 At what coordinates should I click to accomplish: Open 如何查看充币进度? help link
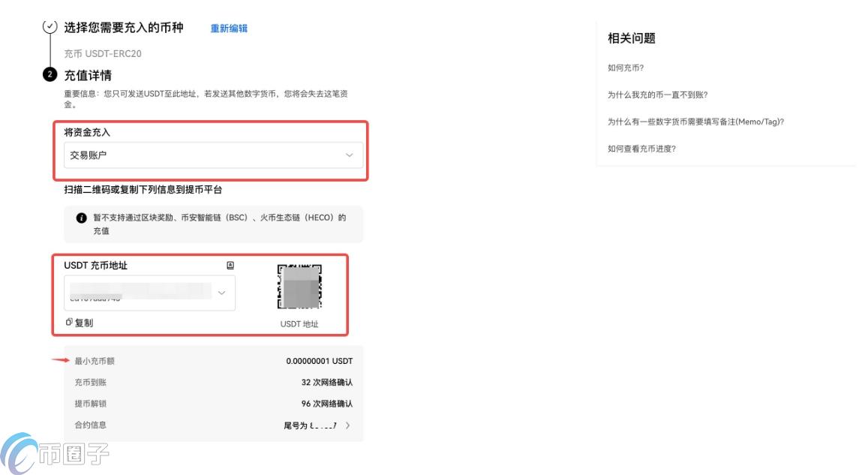pyautogui.click(x=641, y=149)
